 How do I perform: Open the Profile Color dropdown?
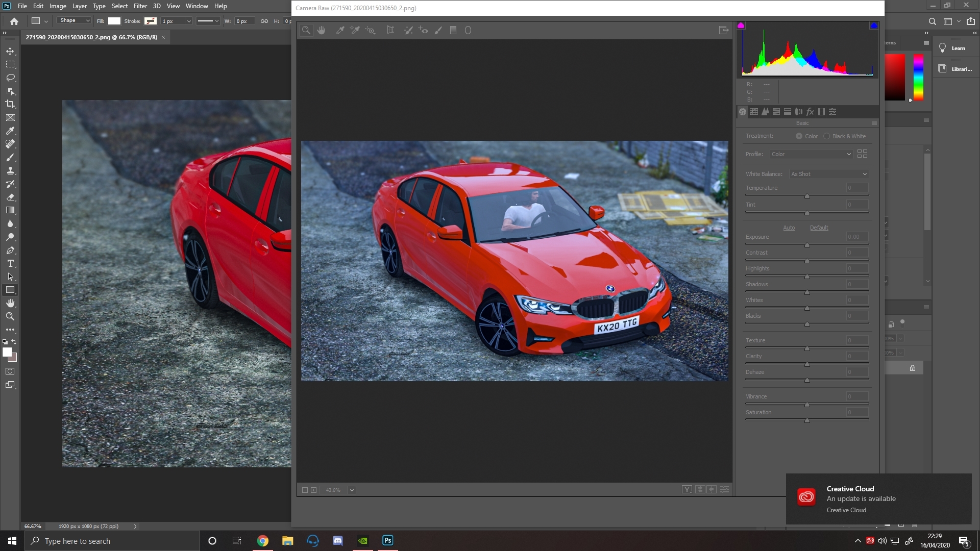(811, 154)
